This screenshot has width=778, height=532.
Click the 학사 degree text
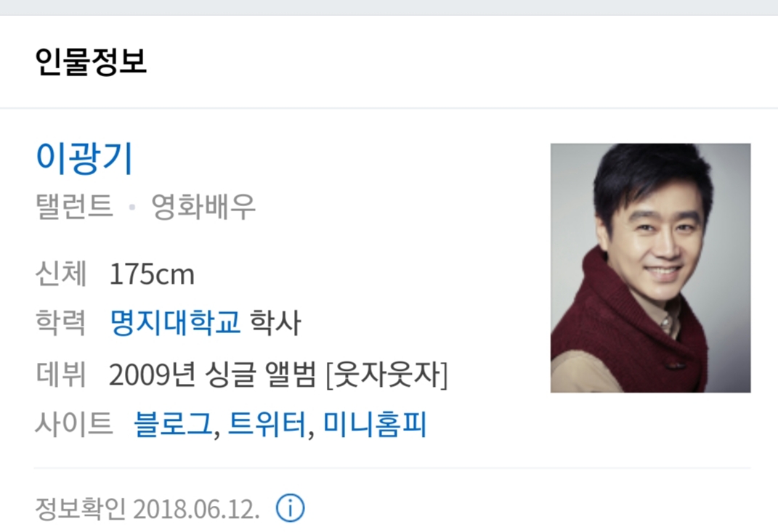[x=275, y=322]
